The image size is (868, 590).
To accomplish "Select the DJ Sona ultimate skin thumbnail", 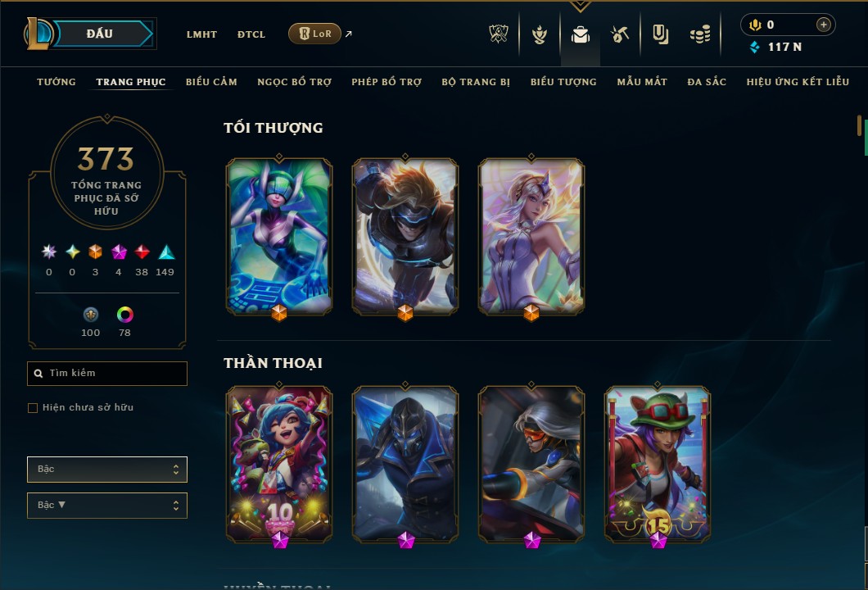I will [279, 237].
